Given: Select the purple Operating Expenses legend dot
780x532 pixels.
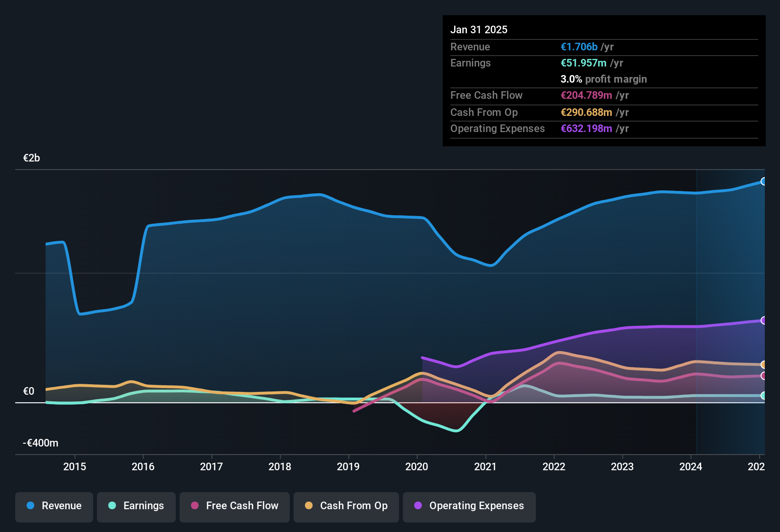Looking at the screenshot, I should 418,506.
